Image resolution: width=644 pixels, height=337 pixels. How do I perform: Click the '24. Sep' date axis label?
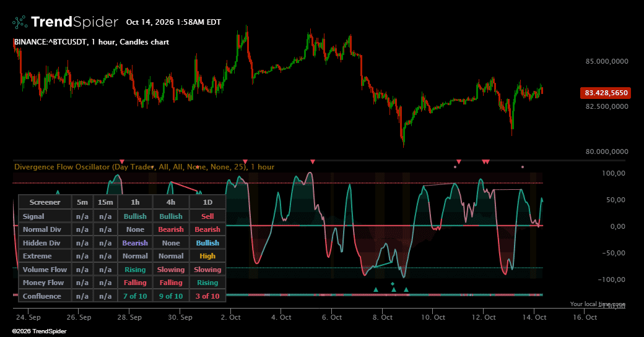(28, 317)
